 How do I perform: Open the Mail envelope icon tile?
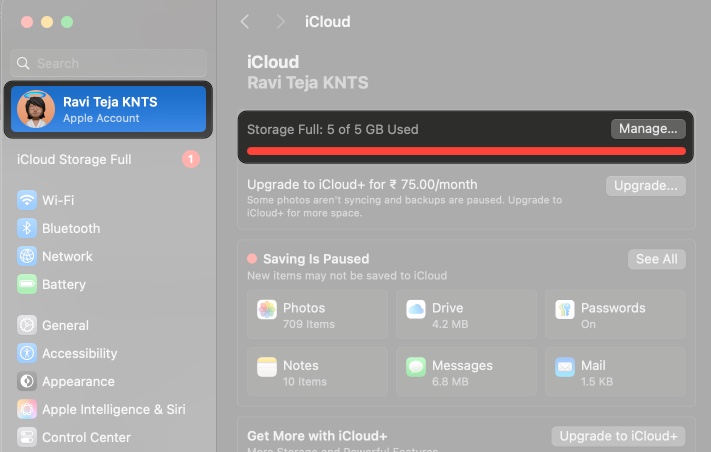click(x=565, y=367)
